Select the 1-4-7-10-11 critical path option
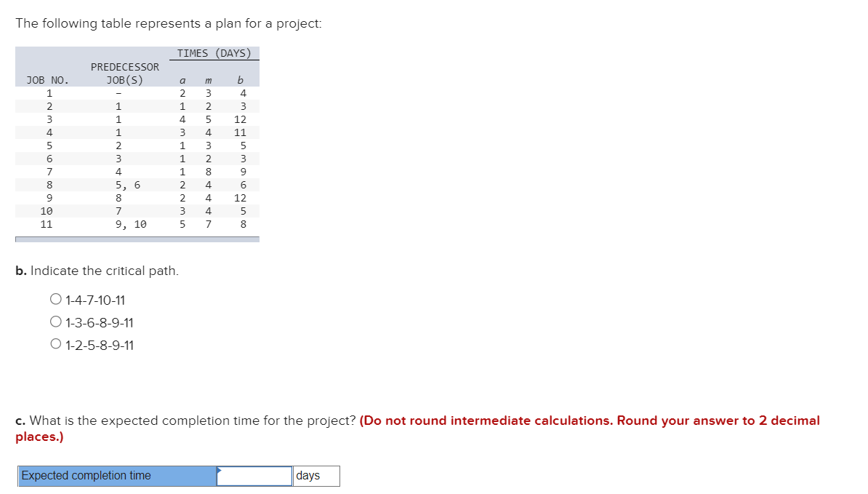This screenshot has height=494, width=868. (55, 299)
